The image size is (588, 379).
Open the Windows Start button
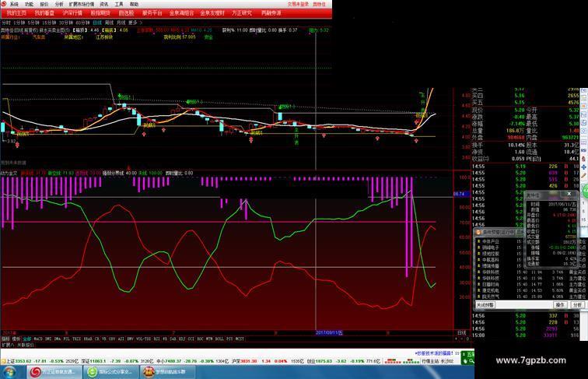(10, 372)
